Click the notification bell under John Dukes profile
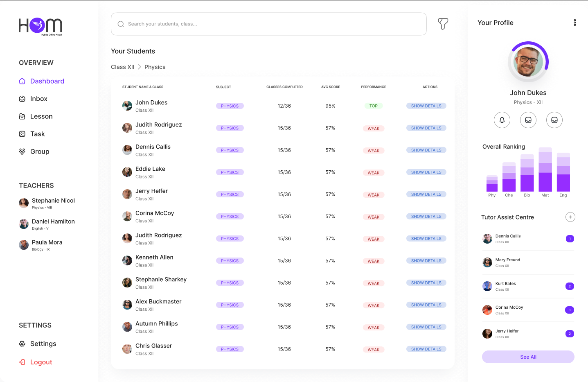The image size is (588, 382). 502,120
